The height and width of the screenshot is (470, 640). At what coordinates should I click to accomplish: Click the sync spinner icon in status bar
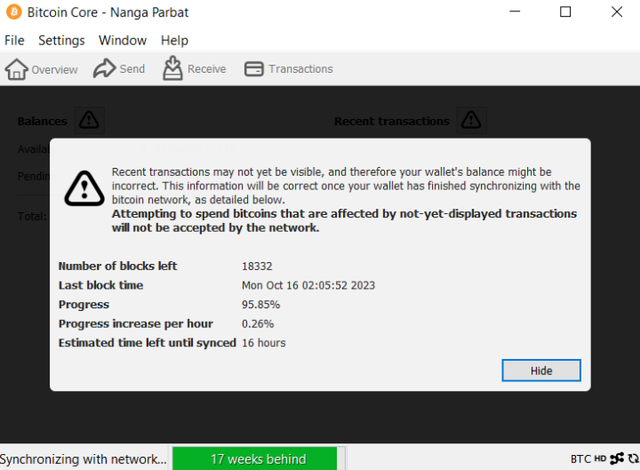tap(633, 459)
